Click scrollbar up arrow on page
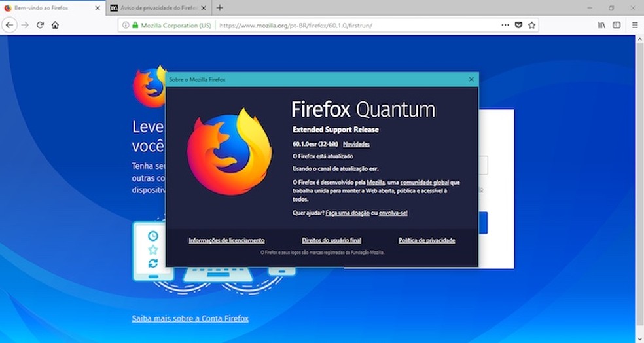Screen dimensions: 644x343 click(639, 39)
